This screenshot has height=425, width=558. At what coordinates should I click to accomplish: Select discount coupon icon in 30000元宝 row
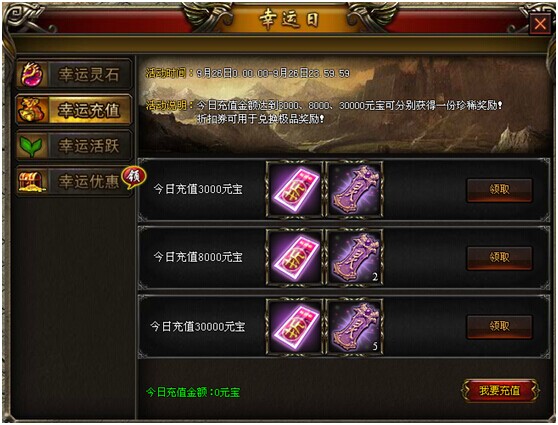tap(295, 326)
